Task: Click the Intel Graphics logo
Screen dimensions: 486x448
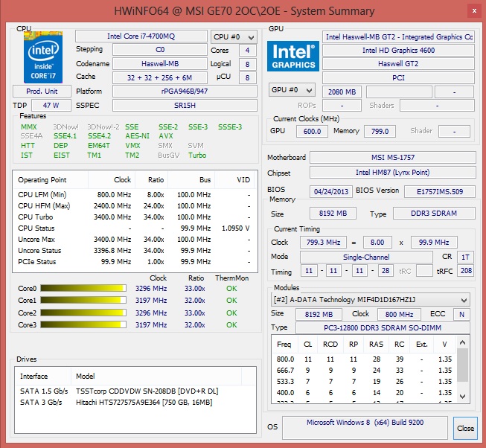Action: coord(293,56)
